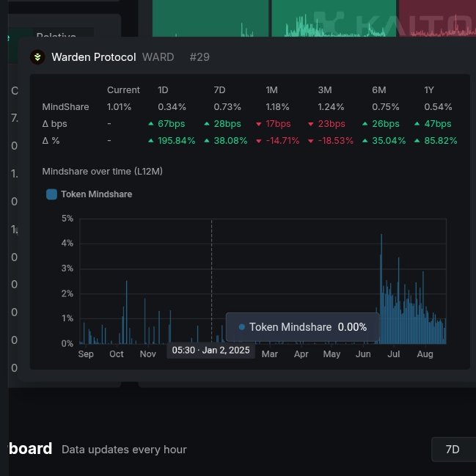The width and height of the screenshot is (476, 476).
Task: Click the 26bps delta value
Action: point(386,124)
